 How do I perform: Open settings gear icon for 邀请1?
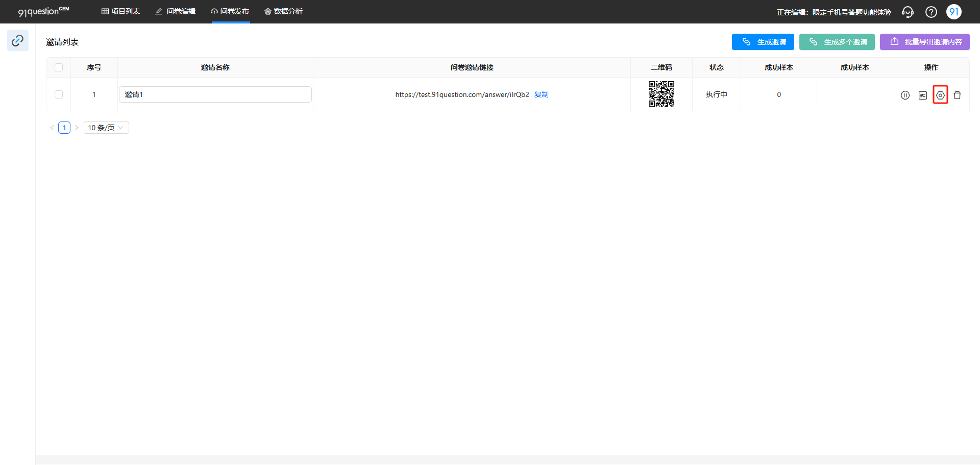940,95
